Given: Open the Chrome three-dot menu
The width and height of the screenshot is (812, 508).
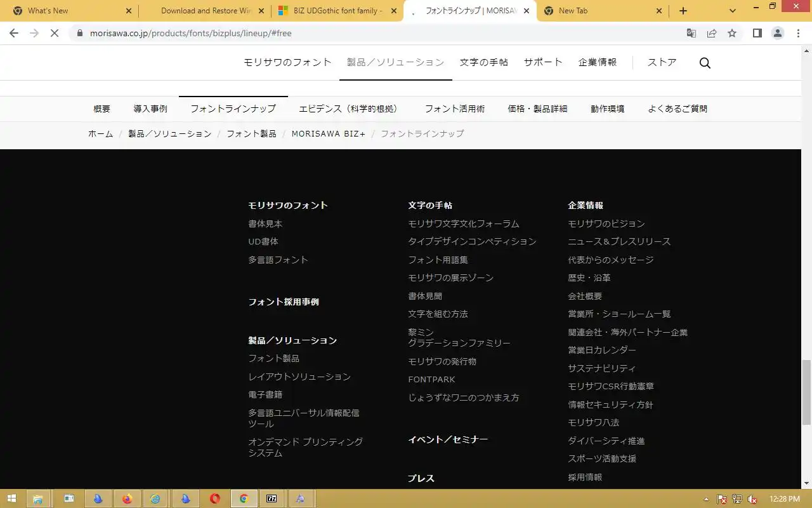Looking at the screenshot, I should click(x=799, y=33).
